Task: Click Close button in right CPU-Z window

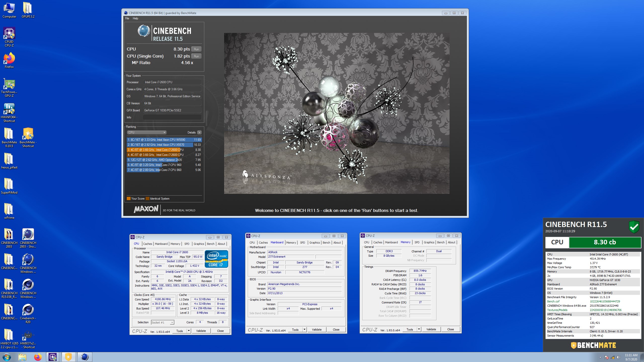Action: [451, 329]
